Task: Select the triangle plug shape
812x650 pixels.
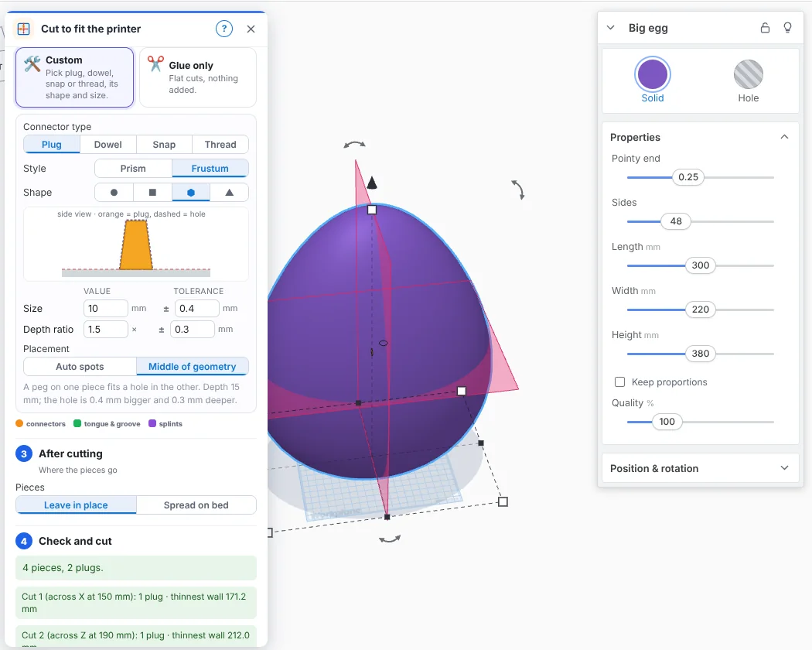Action: coord(230,193)
